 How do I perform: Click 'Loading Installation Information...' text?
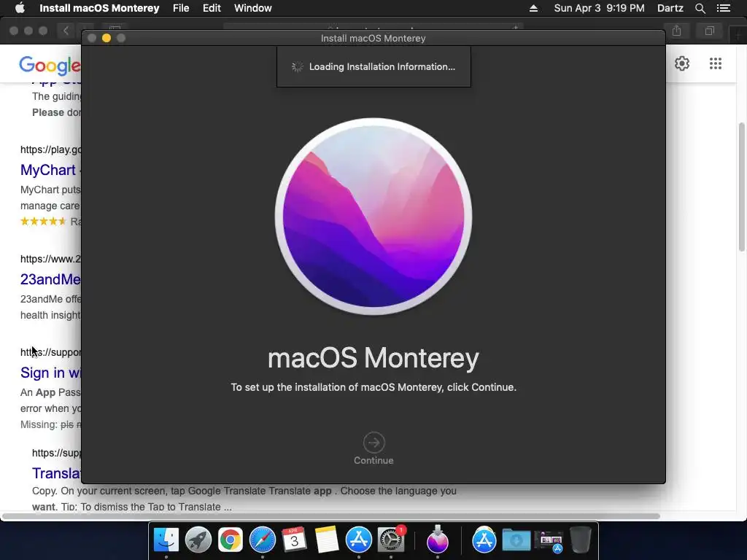click(382, 66)
